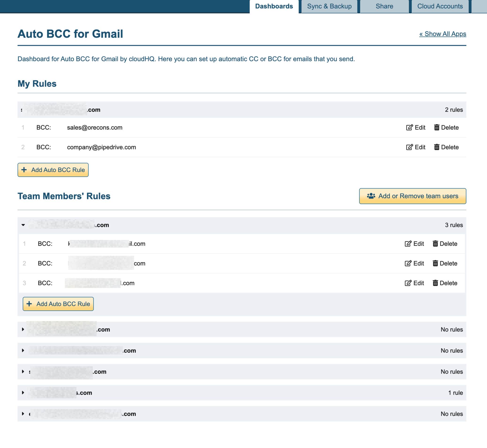Click the Show All Apps link
The height and width of the screenshot is (448, 487).
pos(443,34)
